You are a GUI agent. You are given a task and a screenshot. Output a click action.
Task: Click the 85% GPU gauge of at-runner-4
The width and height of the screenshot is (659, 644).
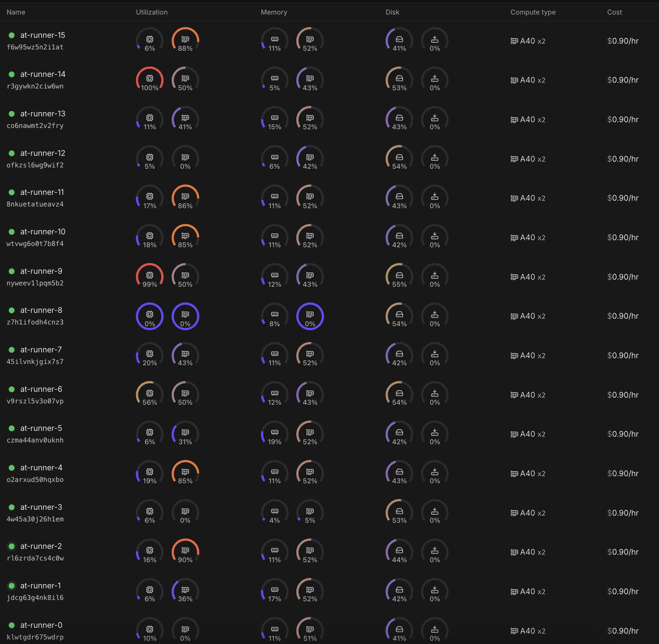pyautogui.click(x=185, y=473)
